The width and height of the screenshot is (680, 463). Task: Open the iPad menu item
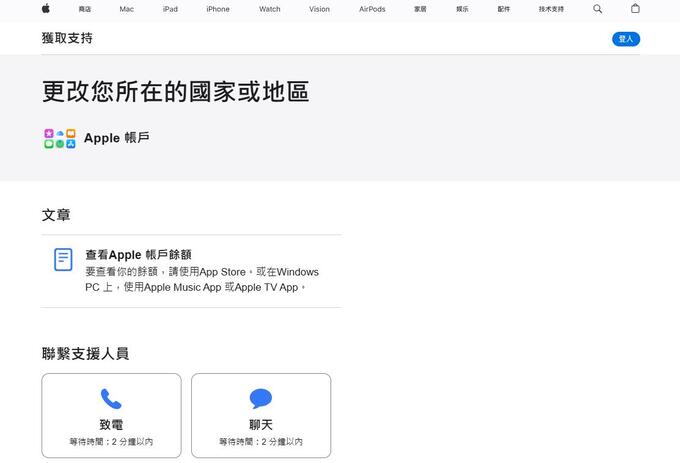click(x=170, y=9)
